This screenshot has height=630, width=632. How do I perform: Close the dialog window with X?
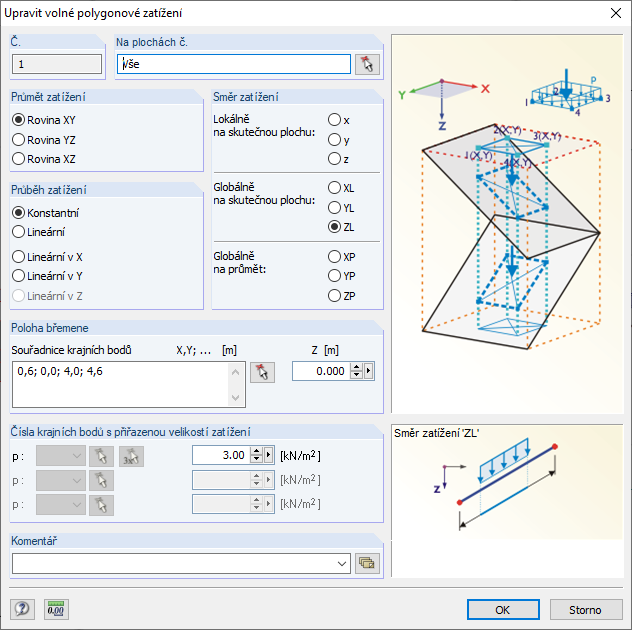click(615, 13)
